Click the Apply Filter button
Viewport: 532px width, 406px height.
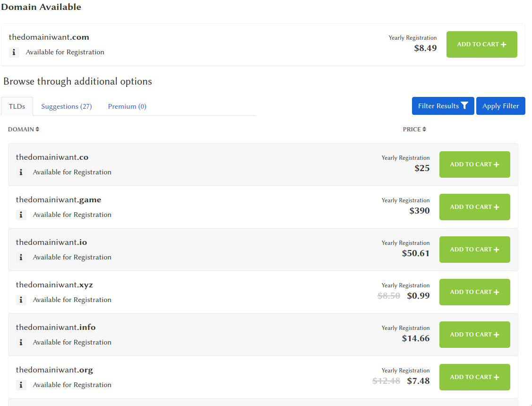tap(500, 106)
